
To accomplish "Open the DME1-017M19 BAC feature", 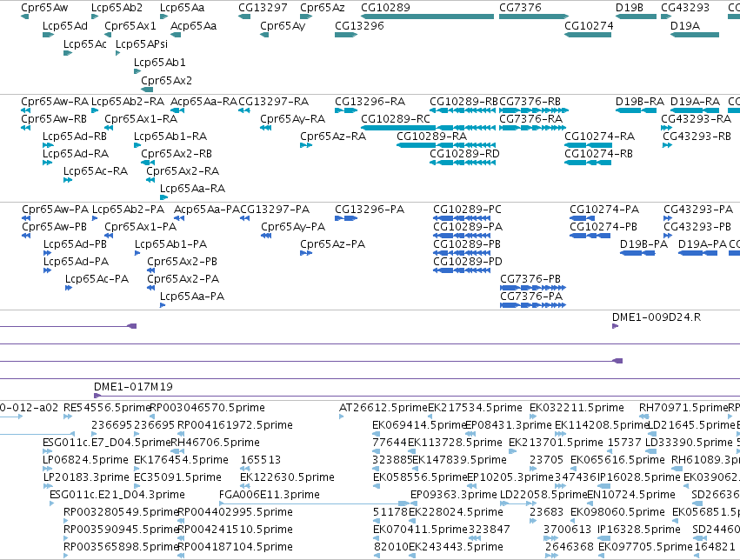I will (417, 396).
